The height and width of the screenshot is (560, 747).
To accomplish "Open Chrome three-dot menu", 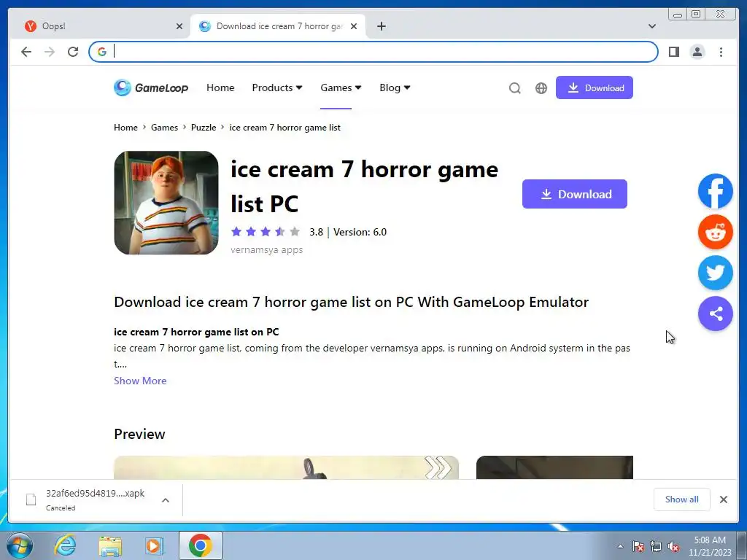I will [x=721, y=52].
